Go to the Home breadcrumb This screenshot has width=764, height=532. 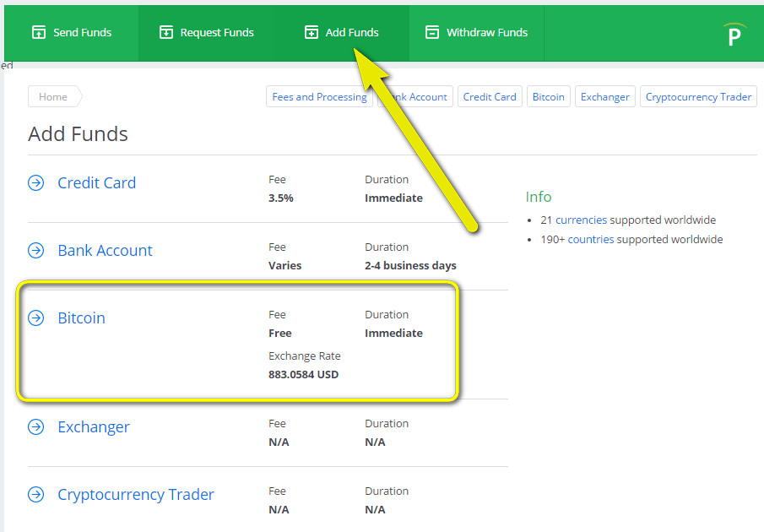click(53, 97)
